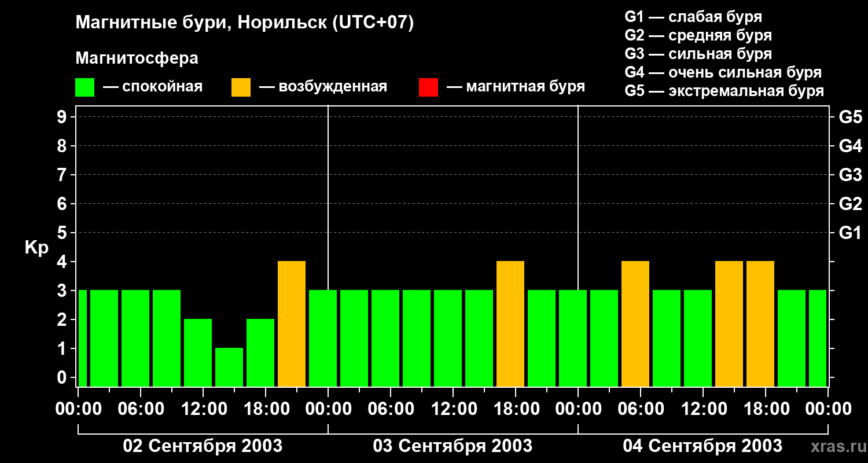Select the date label "02 Сентября 2003"

[x=203, y=446]
